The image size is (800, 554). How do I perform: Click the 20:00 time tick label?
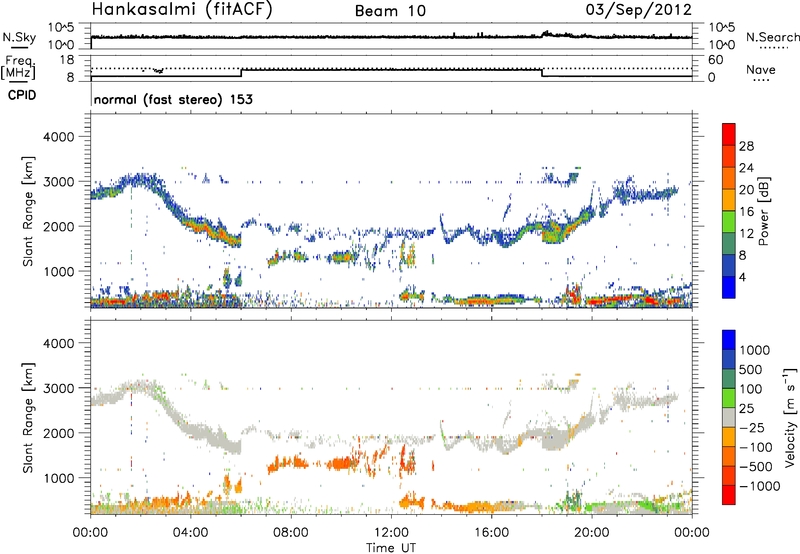591,533
